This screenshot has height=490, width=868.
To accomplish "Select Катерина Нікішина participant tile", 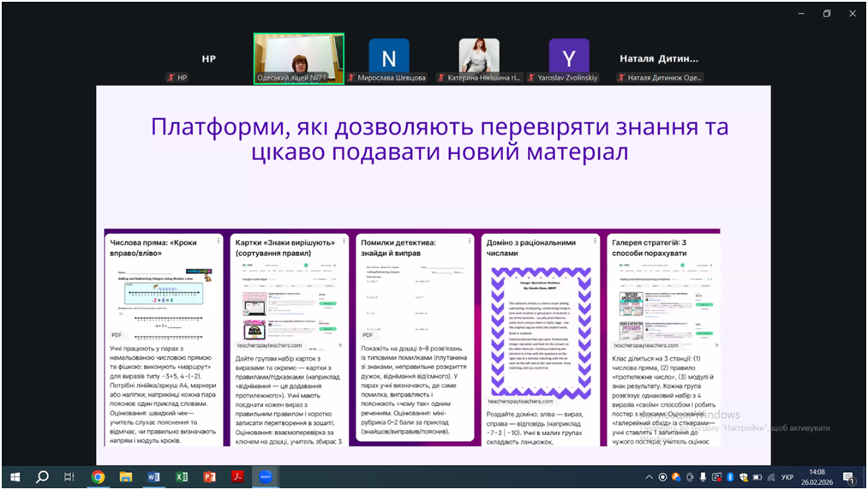I will coord(479,57).
